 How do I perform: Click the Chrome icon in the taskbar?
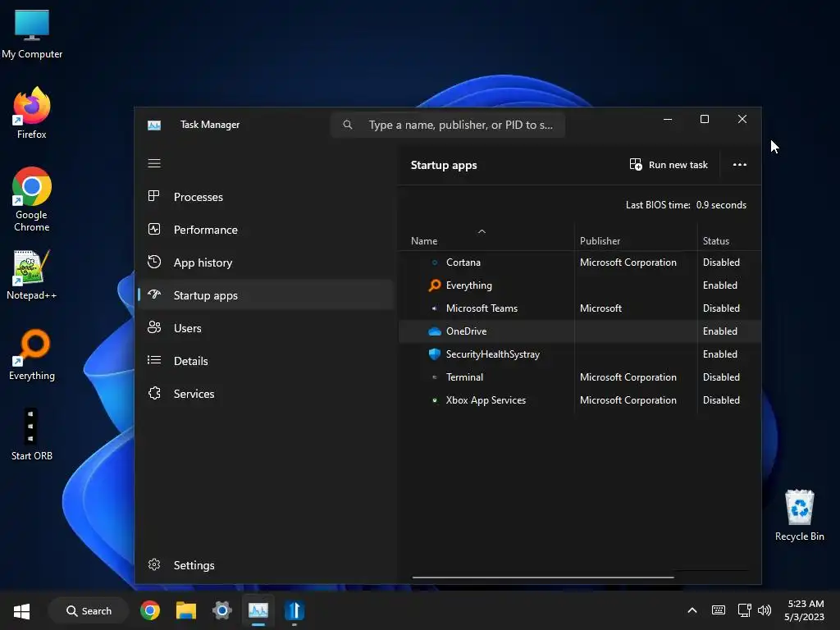(150, 610)
